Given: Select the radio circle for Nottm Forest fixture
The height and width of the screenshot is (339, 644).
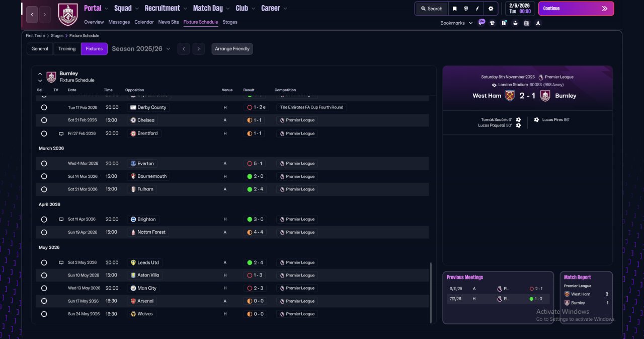Looking at the screenshot, I should (44, 232).
